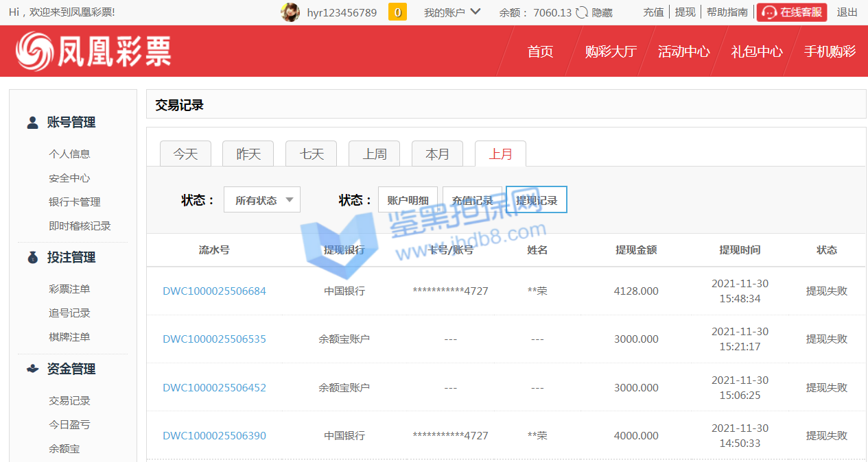Select the 账户明细 filter
The width and height of the screenshot is (868, 462).
[408, 200]
